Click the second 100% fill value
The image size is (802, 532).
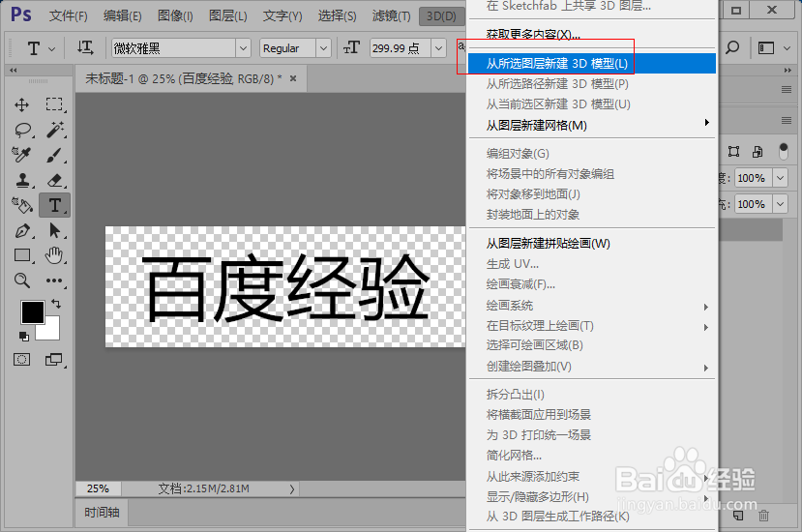click(754, 204)
